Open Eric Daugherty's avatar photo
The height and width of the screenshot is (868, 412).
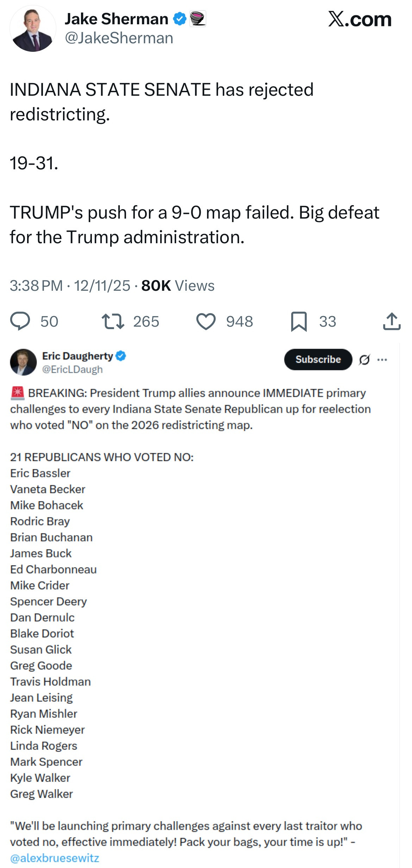point(23,362)
